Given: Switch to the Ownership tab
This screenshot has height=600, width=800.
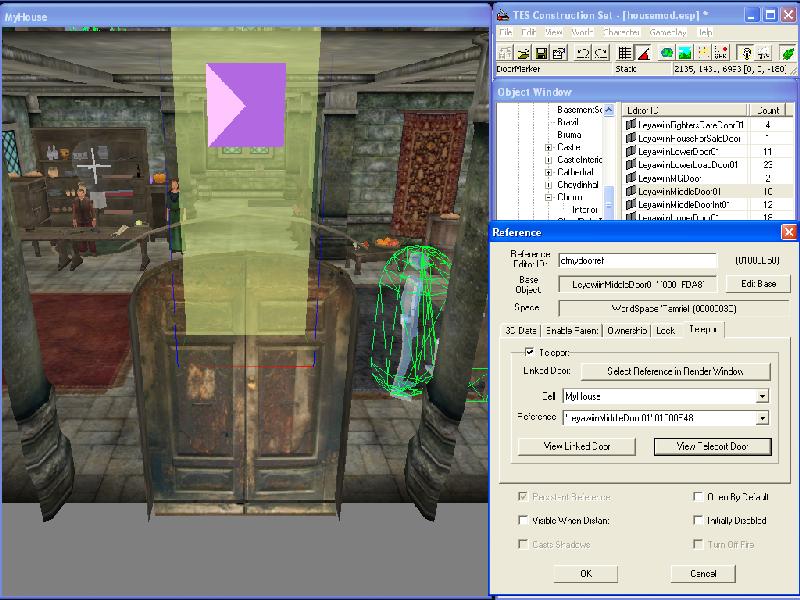Looking at the screenshot, I should [627, 331].
